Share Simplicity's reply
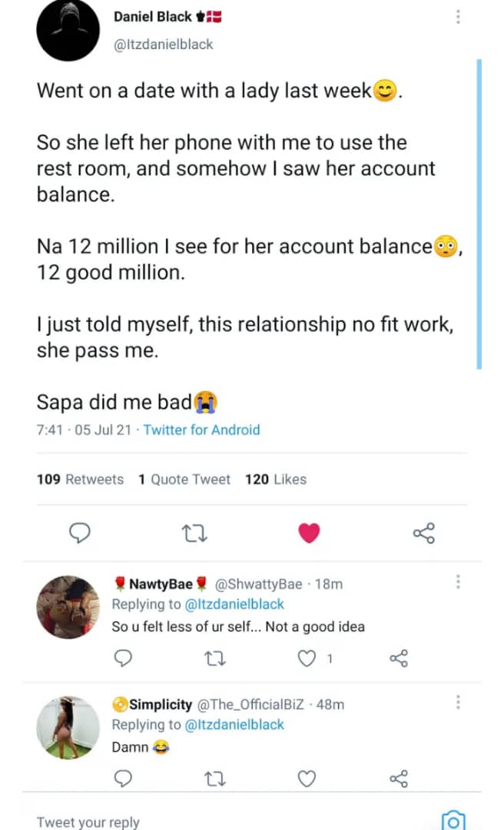The width and height of the screenshot is (504, 830). 399,779
